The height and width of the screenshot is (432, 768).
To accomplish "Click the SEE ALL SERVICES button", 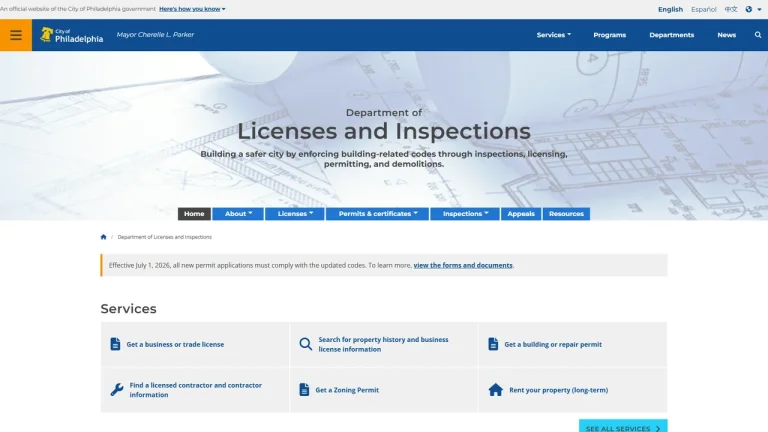I will (x=623, y=426).
